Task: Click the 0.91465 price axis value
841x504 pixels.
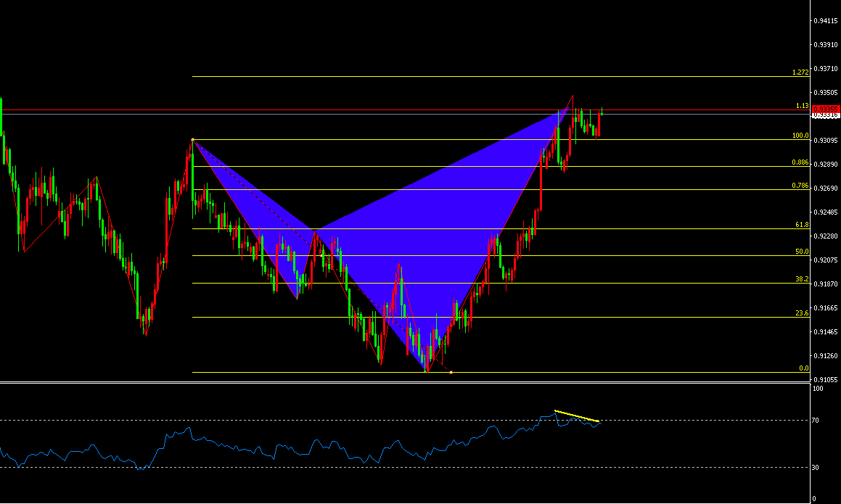Action: (826, 332)
